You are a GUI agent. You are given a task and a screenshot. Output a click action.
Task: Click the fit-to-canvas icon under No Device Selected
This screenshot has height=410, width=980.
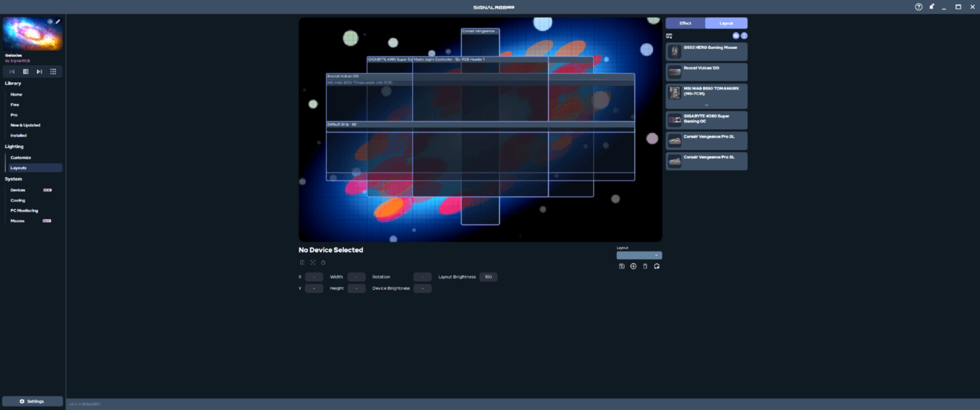point(313,263)
